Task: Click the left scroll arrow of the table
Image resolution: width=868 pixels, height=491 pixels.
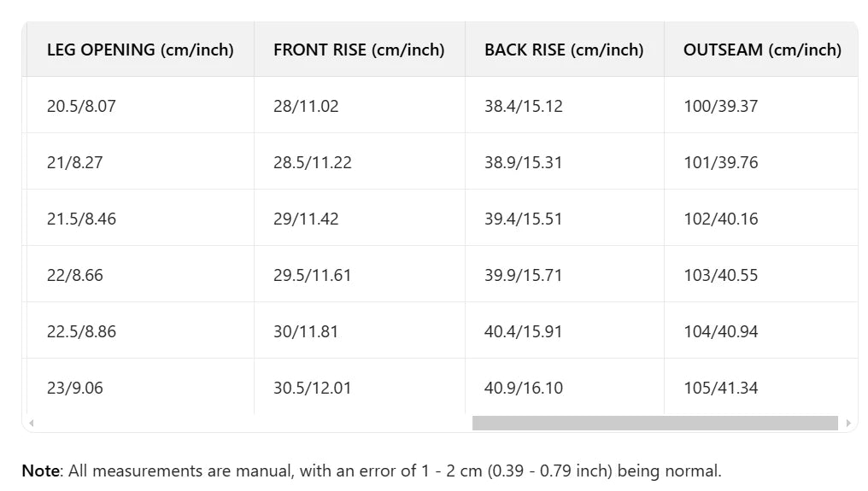Action: pyautogui.click(x=32, y=424)
